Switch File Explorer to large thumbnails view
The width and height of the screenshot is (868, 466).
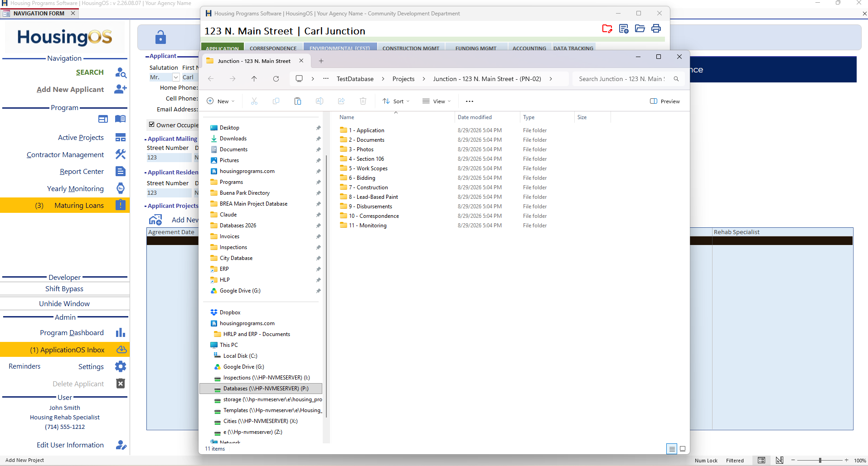click(x=683, y=449)
